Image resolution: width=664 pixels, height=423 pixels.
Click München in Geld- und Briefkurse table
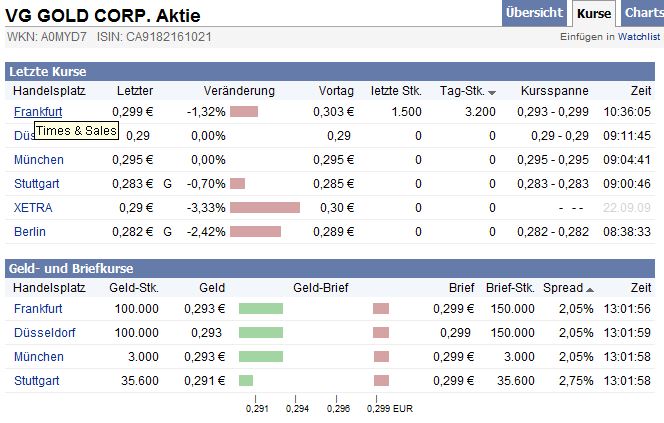click(x=39, y=356)
